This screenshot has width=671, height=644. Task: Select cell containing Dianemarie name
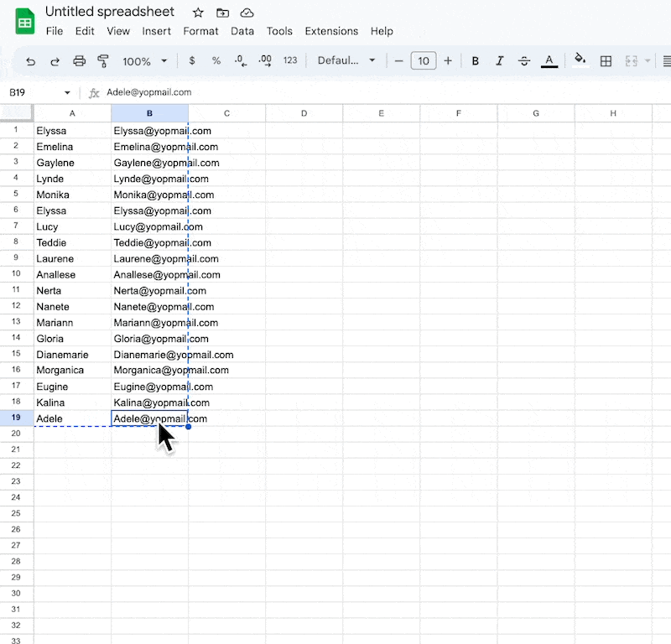pyautogui.click(x=72, y=355)
